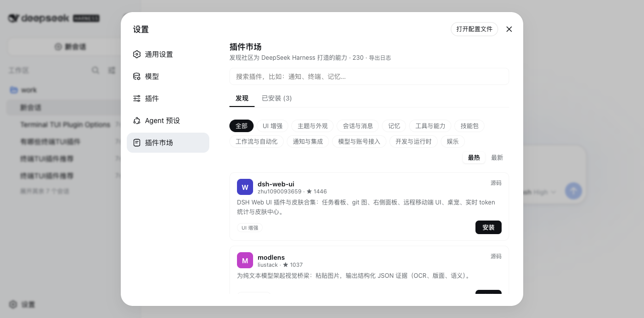Click the ★ 1037 rating on modlens
The image size is (644, 318).
(293, 265)
